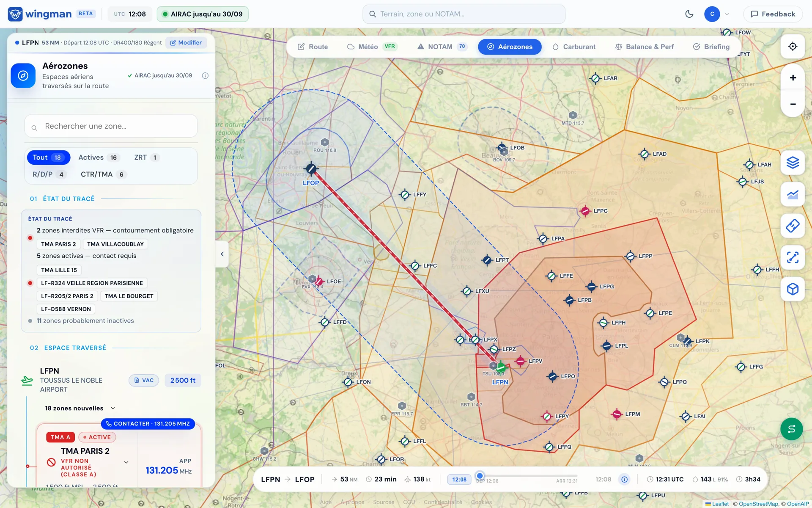Toggle dark mode moon icon

(689, 14)
